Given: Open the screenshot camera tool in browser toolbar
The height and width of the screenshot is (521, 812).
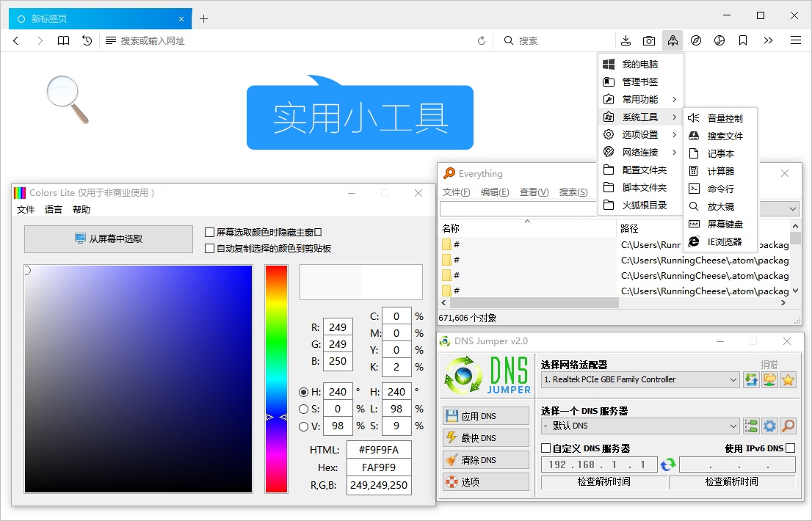Looking at the screenshot, I should click(649, 40).
